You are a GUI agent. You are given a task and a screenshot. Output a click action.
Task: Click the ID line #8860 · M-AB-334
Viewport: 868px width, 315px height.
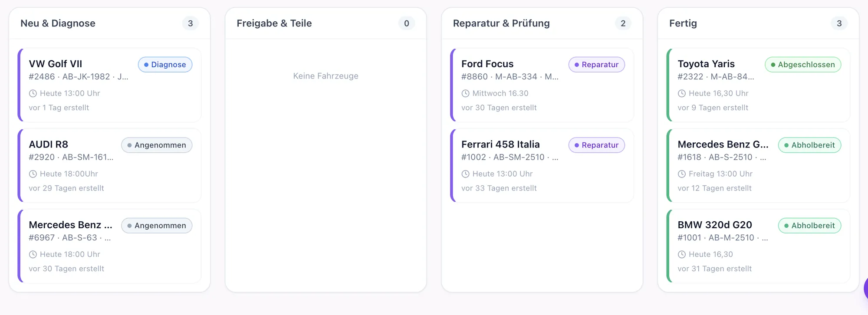pyautogui.click(x=510, y=77)
